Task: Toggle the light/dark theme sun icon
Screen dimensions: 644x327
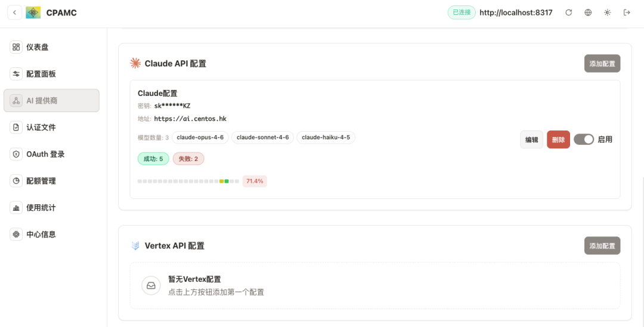Action: coord(607,13)
